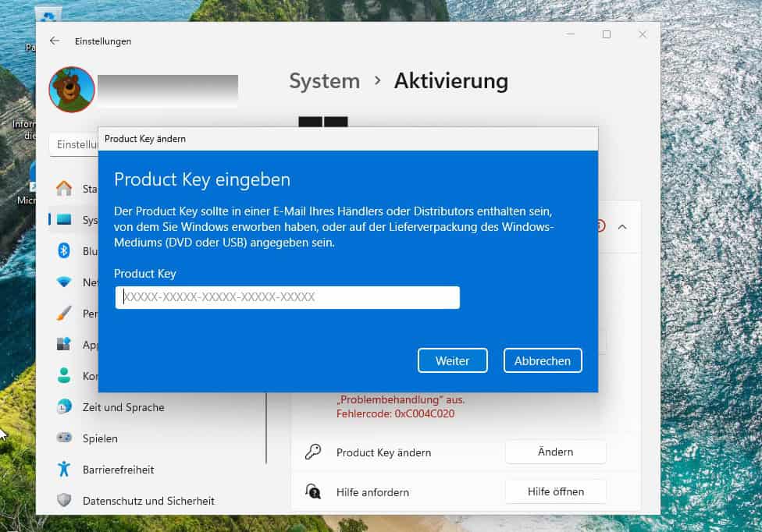Click the key icon beside Product Key ändern

click(313, 452)
